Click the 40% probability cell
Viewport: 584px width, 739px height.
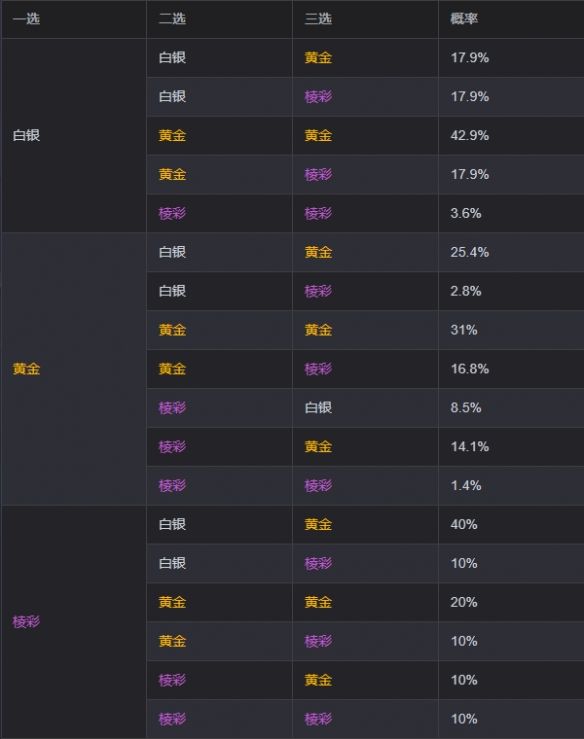pos(511,525)
